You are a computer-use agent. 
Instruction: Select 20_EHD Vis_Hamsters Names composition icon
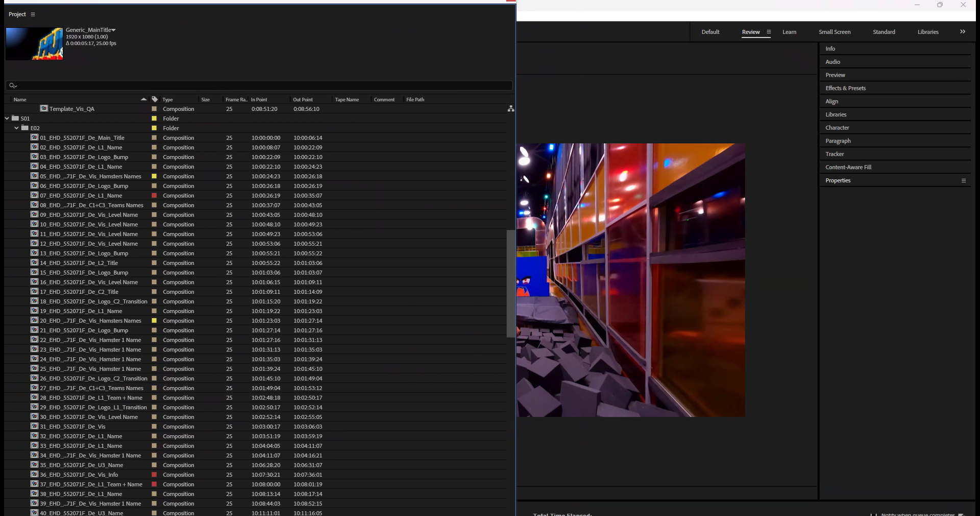(x=34, y=320)
